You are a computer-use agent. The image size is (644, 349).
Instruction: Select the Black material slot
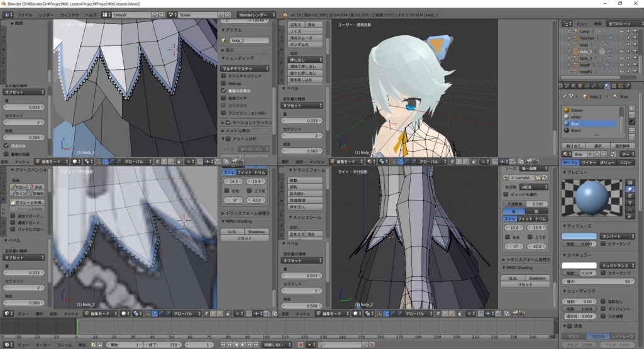coord(589,130)
